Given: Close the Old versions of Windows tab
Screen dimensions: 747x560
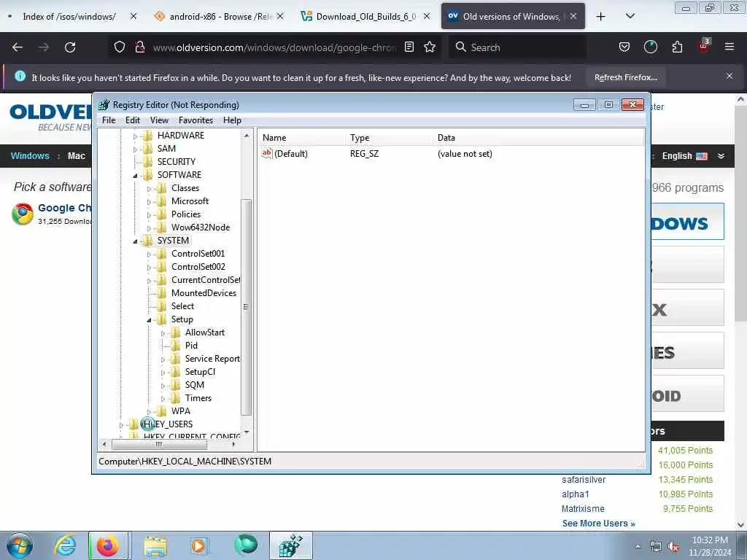Looking at the screenshot, I should [x=573, y=16].
